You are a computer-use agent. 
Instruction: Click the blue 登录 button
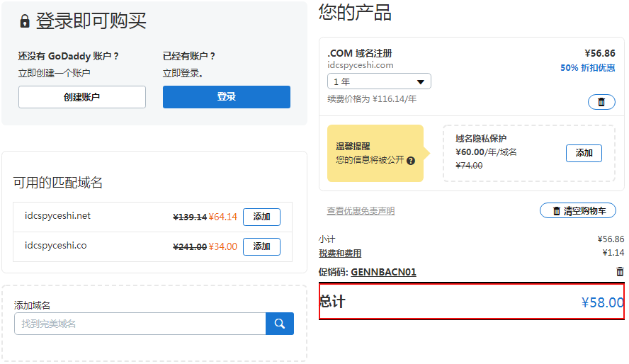coord(226,96)
